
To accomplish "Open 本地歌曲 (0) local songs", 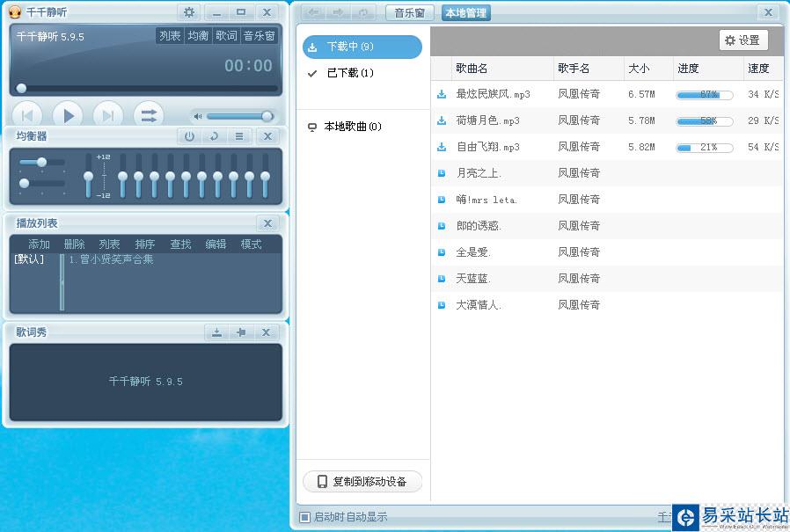I will click(x=362, y=127).
